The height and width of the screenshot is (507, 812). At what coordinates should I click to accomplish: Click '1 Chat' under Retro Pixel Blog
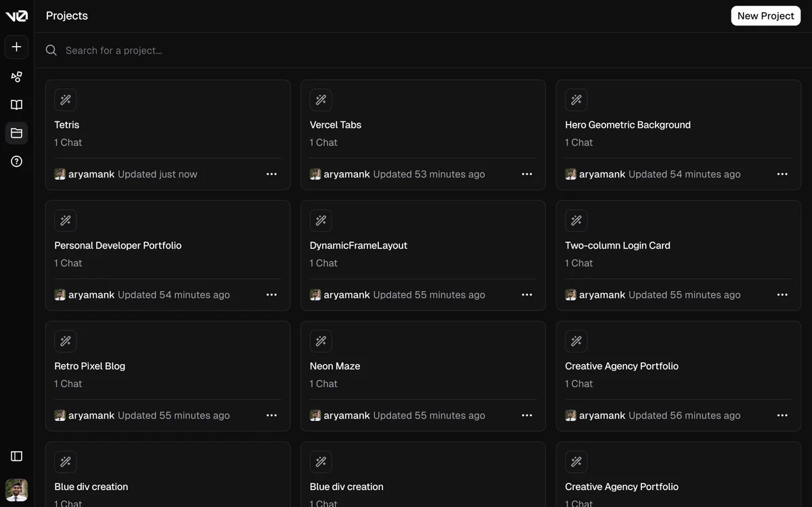pyautogui.click(x=68, y=383)
